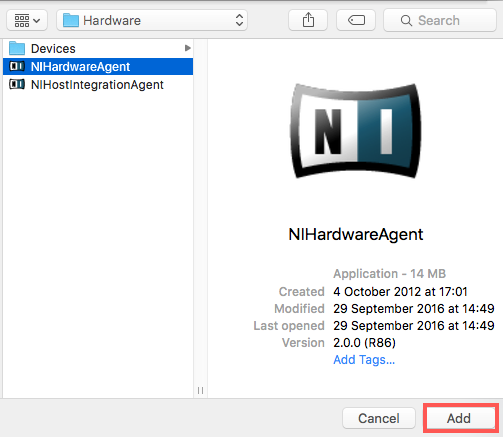Select NIHardwareAgent in the file list
Viewport: 503px width, 437px height.
(x=98, y=66)
